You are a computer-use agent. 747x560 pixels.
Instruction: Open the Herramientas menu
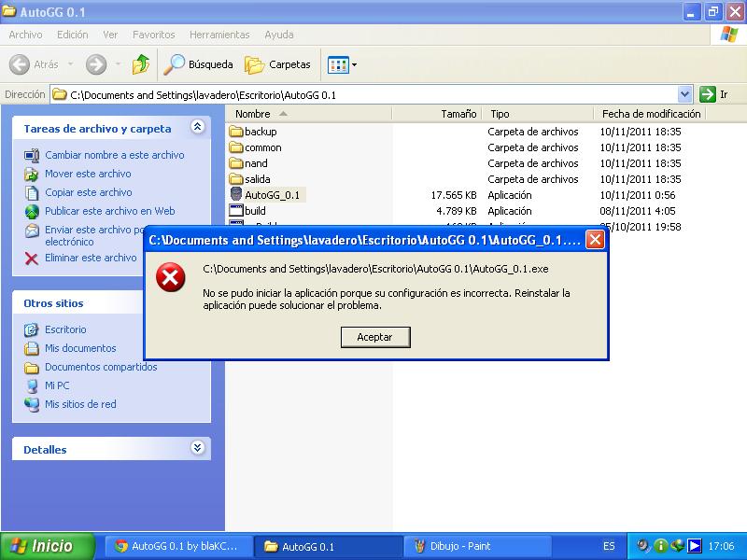219,35
